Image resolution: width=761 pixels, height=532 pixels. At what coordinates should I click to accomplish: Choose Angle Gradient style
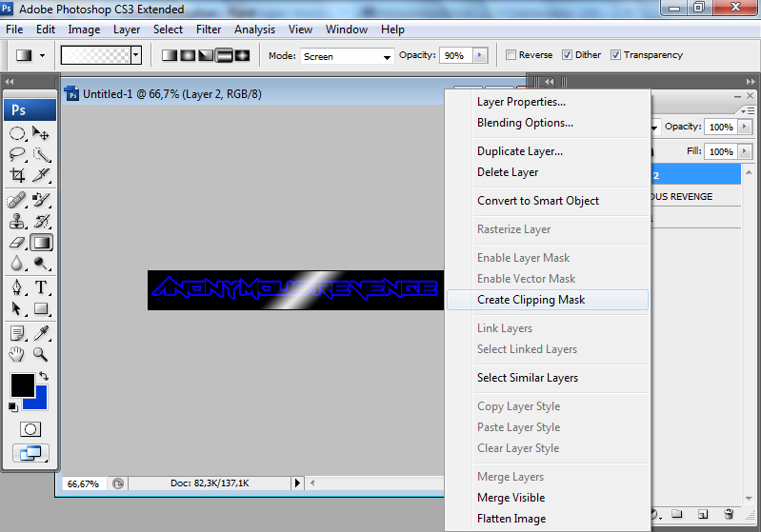point(206,55)
